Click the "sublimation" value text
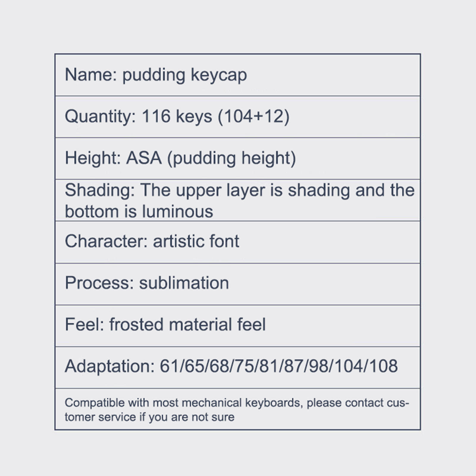Viewport: 476px width, 476px height. click(x=184, y=283)
